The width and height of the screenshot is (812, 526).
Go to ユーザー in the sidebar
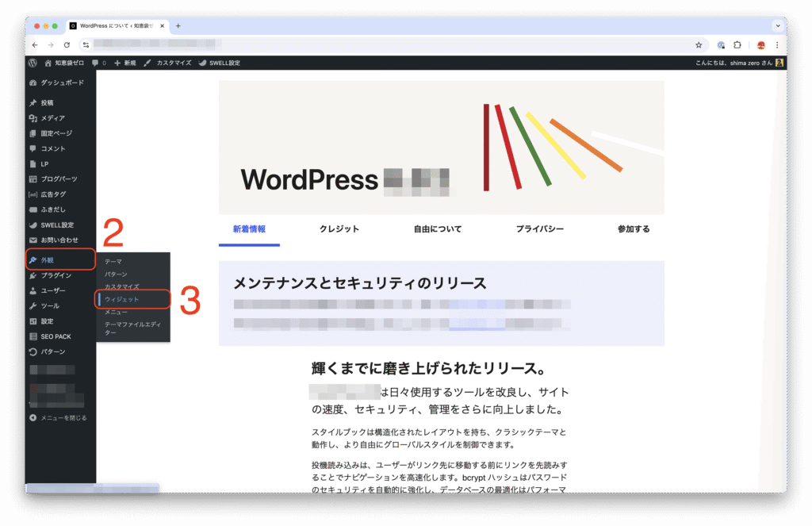[x=60, y=290]
